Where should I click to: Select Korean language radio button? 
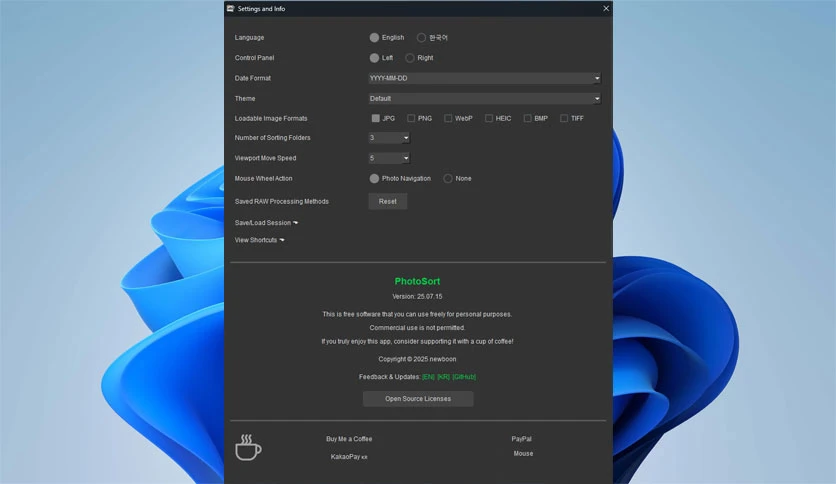421,37
